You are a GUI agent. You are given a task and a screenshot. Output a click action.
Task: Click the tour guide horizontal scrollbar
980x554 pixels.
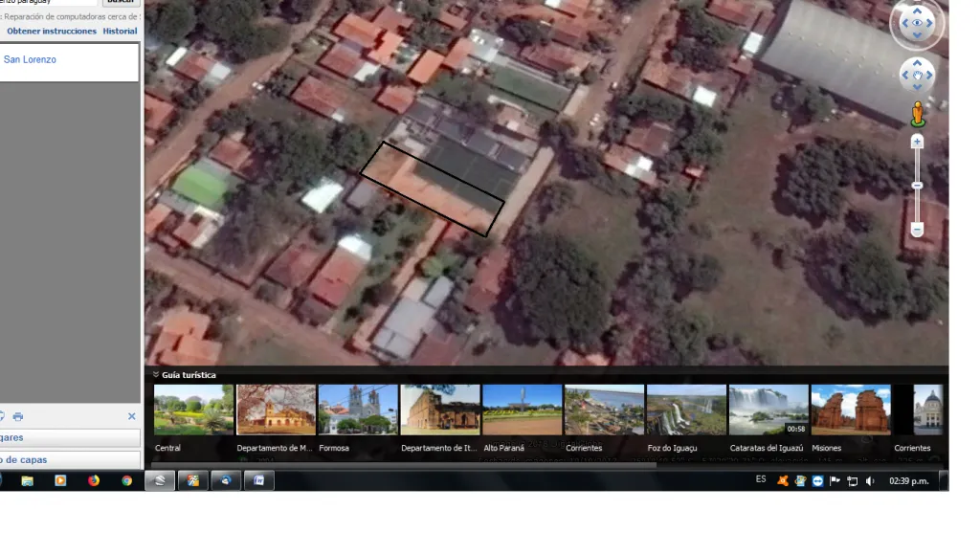pos(404,465)
